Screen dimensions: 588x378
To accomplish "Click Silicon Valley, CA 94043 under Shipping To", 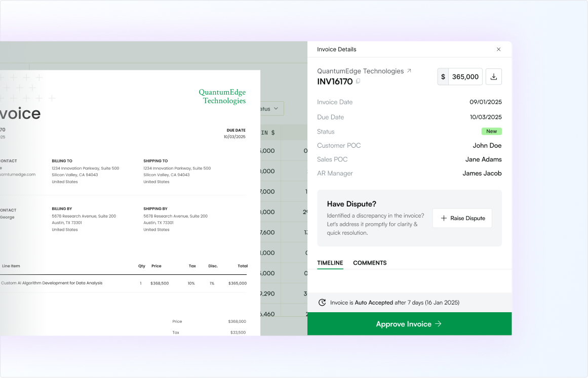I will [x=167, y=175].
